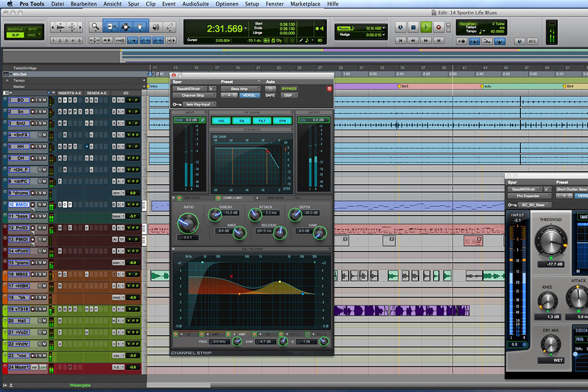The width and height of the screenshot is (588, 392).
Task: Select the Trim tool
Action: tap(112, 25)
